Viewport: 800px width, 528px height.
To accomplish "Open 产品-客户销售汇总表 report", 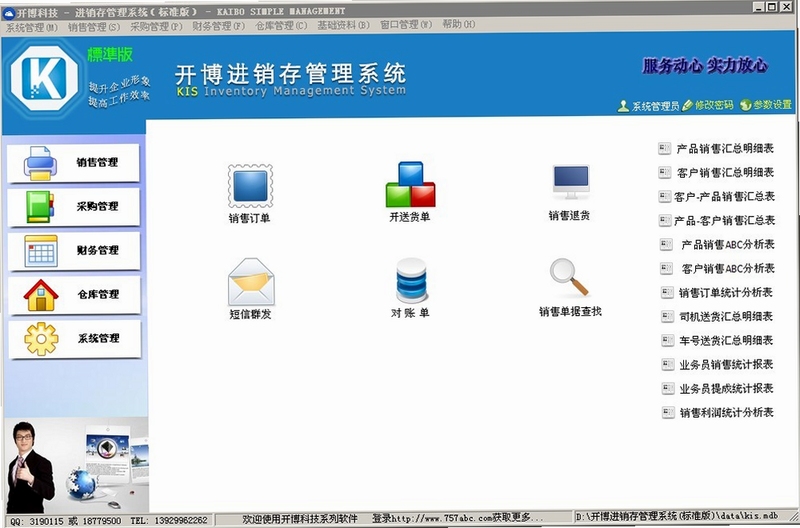I will (724, 220).
